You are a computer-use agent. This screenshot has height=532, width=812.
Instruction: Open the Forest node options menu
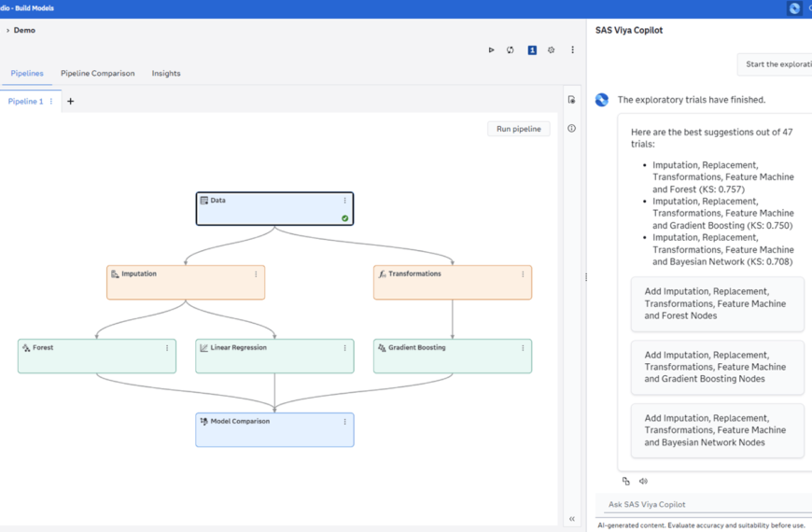coord(167,347)
